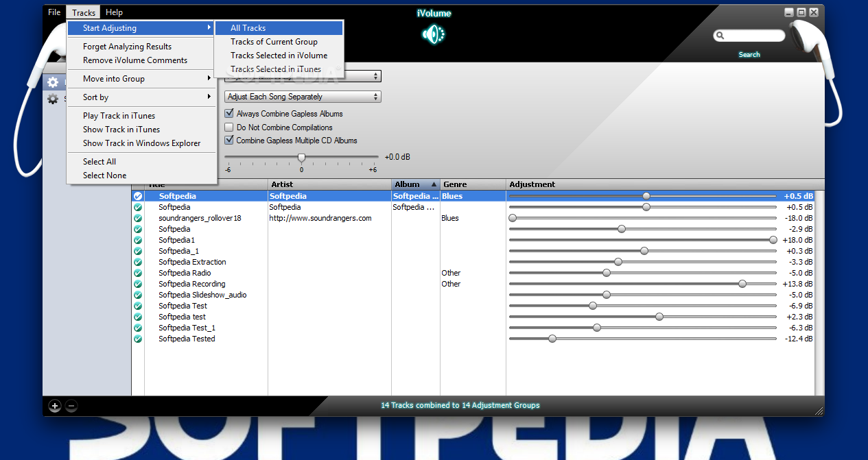
Task: Toggle check icon for Softpedia Test_1 track
Action: [138, 328]
